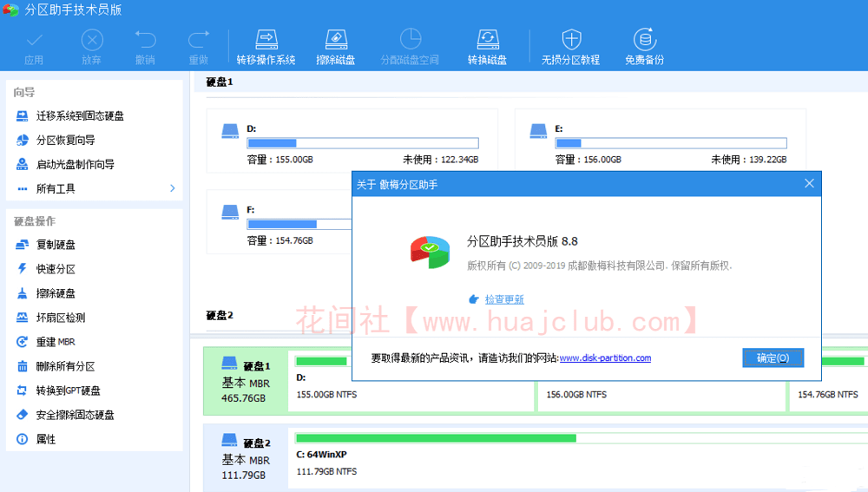Click the 应用 (Apply) toolbar icon
The width and height of the screenshot is (868, 492).
coord(34,47)
